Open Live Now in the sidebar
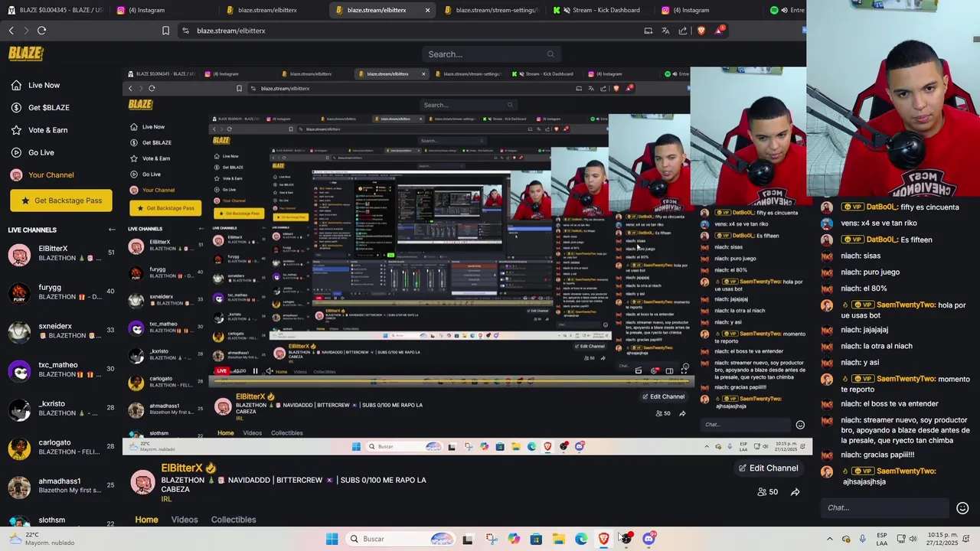 pos(36,85)
